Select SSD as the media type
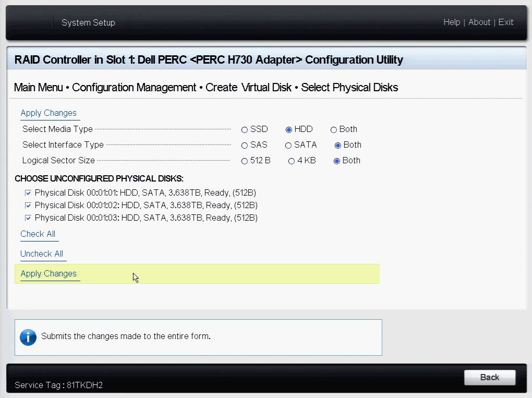This screenshot has width=532, height=398. 244,129
